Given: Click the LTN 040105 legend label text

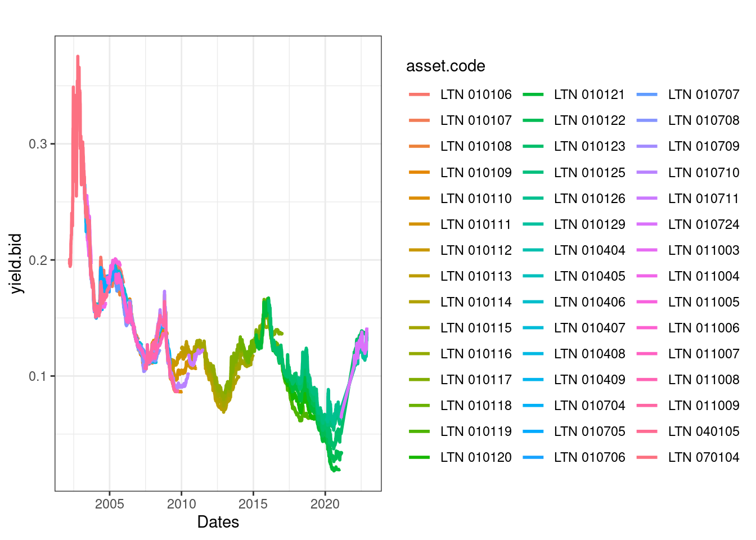Looking at the screenshot, I should click(x=704, y=431).
